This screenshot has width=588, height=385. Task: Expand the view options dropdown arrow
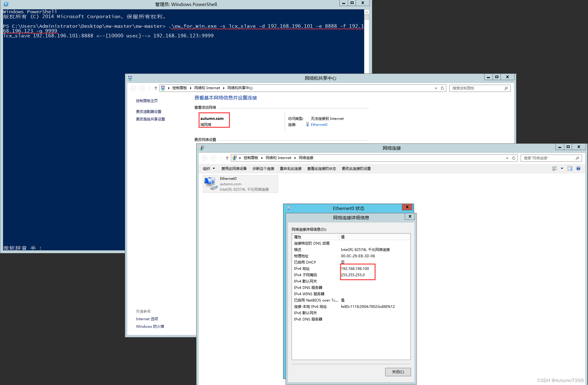pyautogui.click(x=562, y=169)
